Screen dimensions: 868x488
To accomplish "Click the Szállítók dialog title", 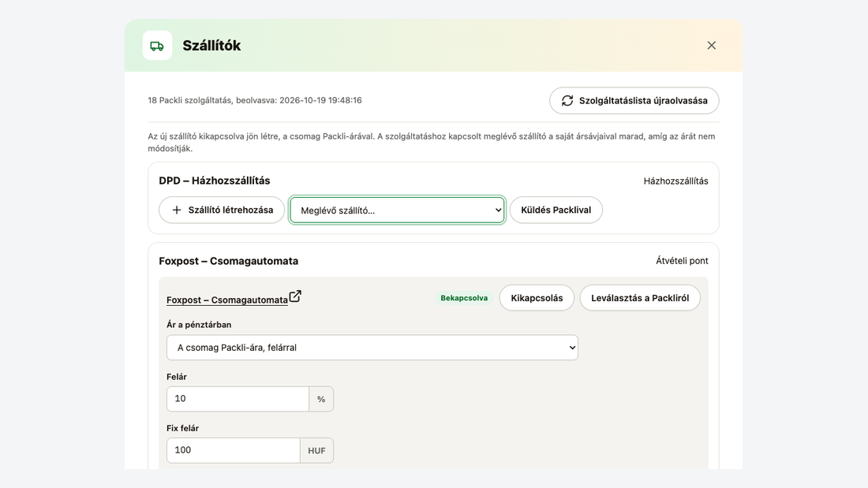I will point(211,46).
